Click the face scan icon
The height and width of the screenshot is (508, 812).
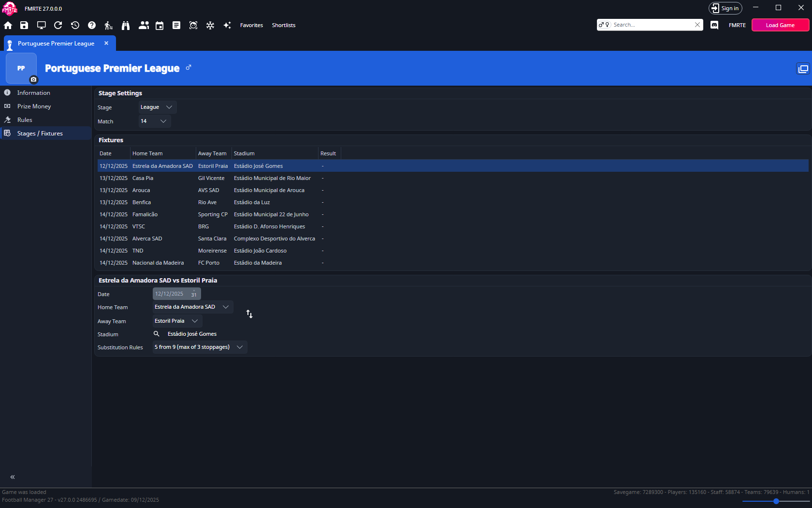tap(193, 25)
